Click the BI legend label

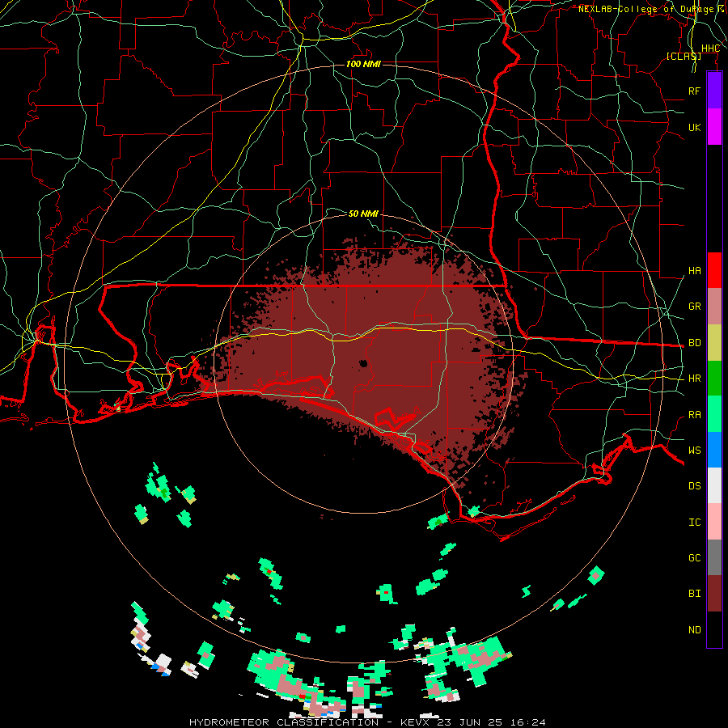coord(694,594)
